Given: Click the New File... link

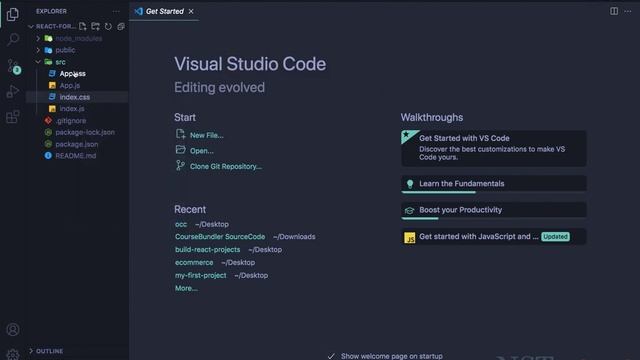Looking at the screenshot, I should [x=207, y=136].
